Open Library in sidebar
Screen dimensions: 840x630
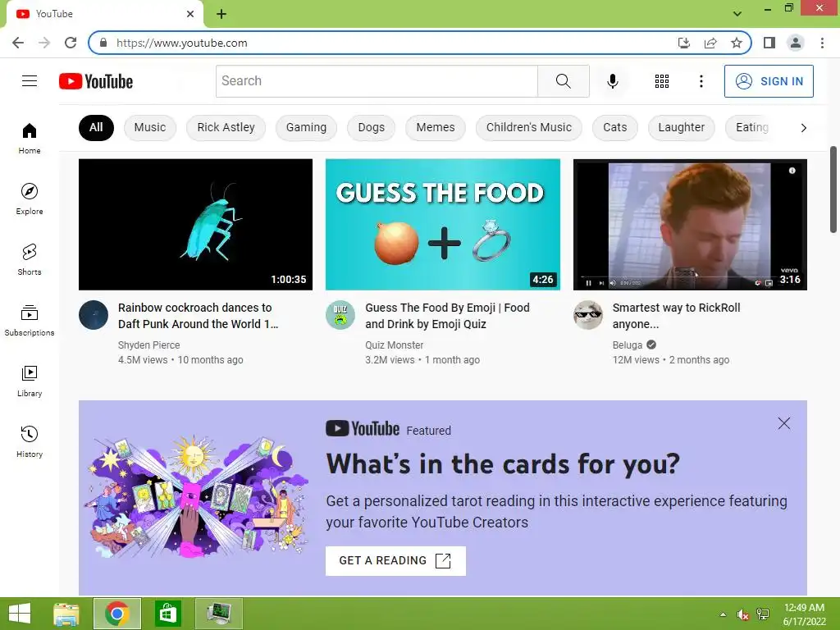30,381
